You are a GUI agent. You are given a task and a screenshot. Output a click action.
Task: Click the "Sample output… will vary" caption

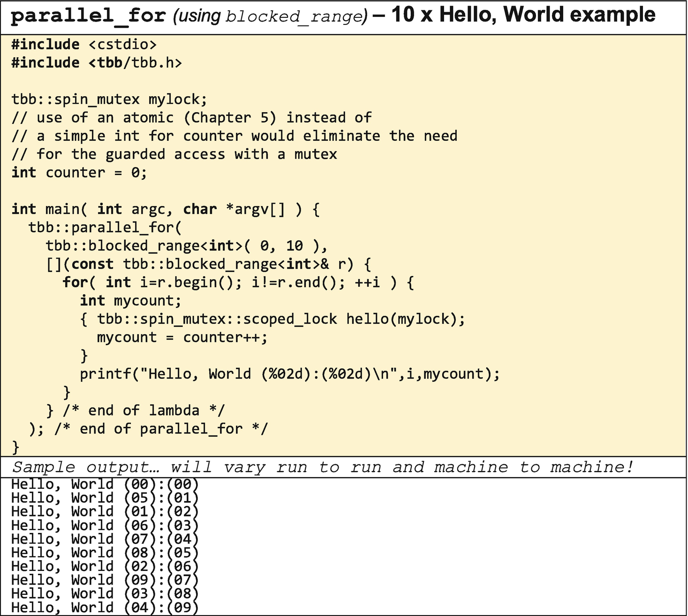(323, 467)
